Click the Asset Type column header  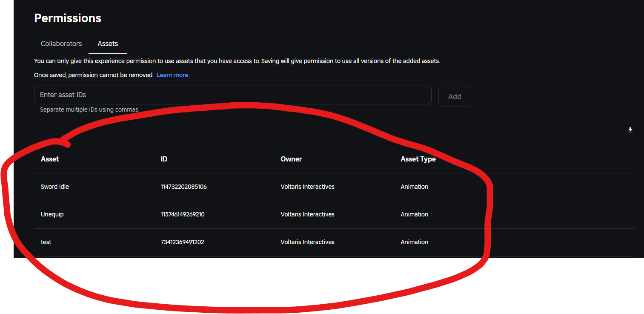418,159
